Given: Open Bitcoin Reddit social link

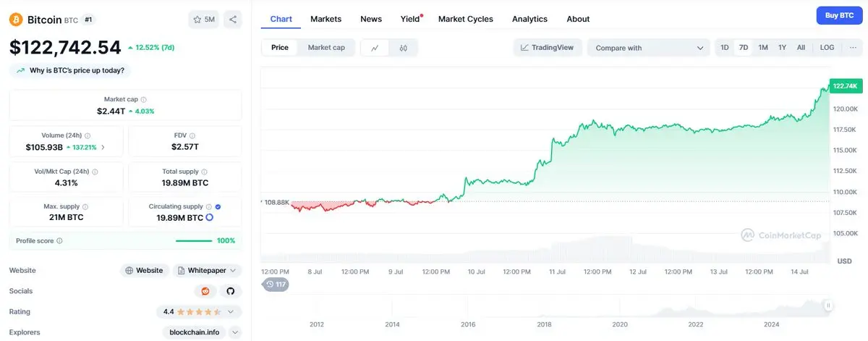Looking at the screenshot, I should [205, 291].
